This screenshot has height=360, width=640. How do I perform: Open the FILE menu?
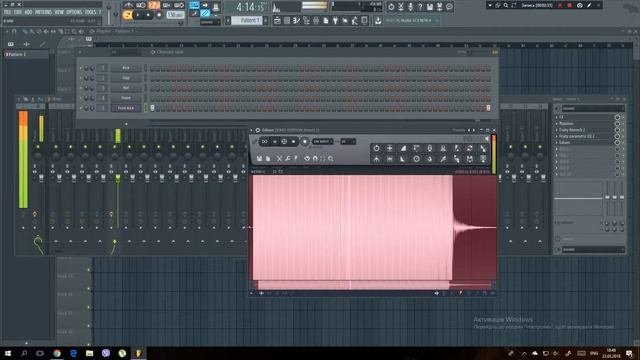pyautogui.click(x=7, y=12)
